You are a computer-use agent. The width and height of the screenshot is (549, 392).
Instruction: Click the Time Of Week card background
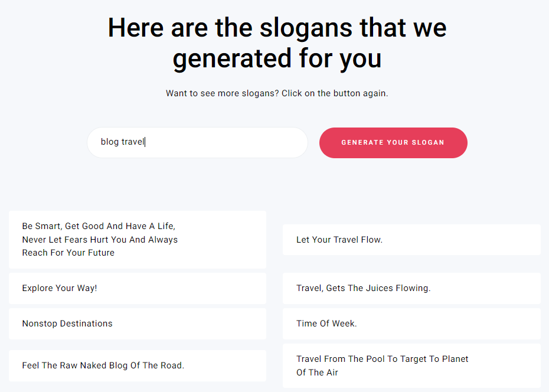tap(472, 324)
